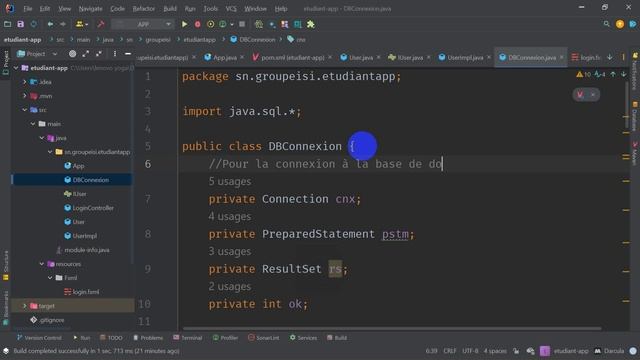Screen dimensions: 640x360
Task: Click the Stop execution square icon
Action: pos(242,24)
